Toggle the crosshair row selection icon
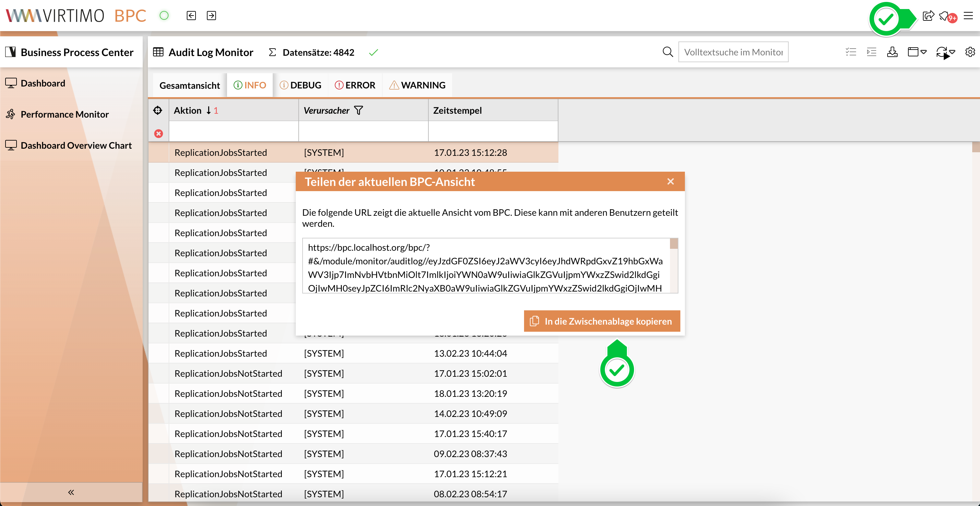Image resolution: width=980 pixels, height=506 pixels. coord(158,110)
